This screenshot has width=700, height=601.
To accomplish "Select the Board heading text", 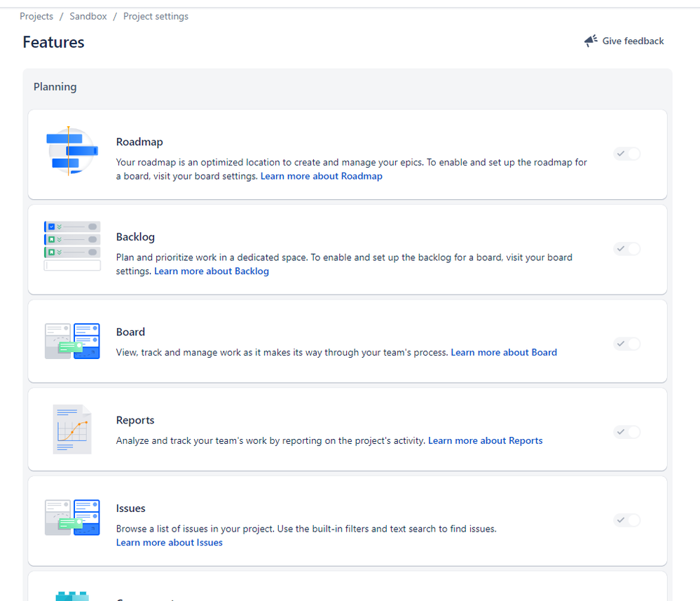I will (x=130, y=332).
